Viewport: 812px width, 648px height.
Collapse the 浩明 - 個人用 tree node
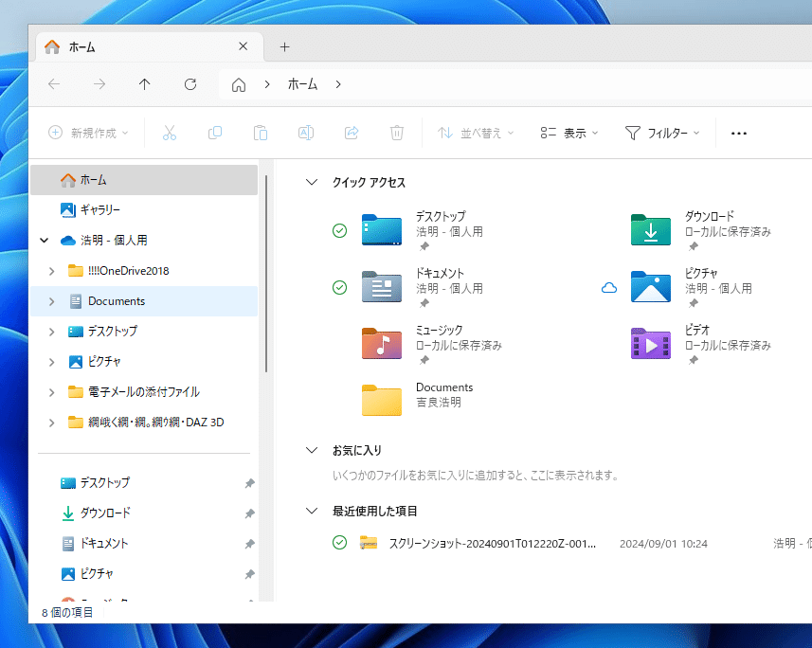pos(45,241)
